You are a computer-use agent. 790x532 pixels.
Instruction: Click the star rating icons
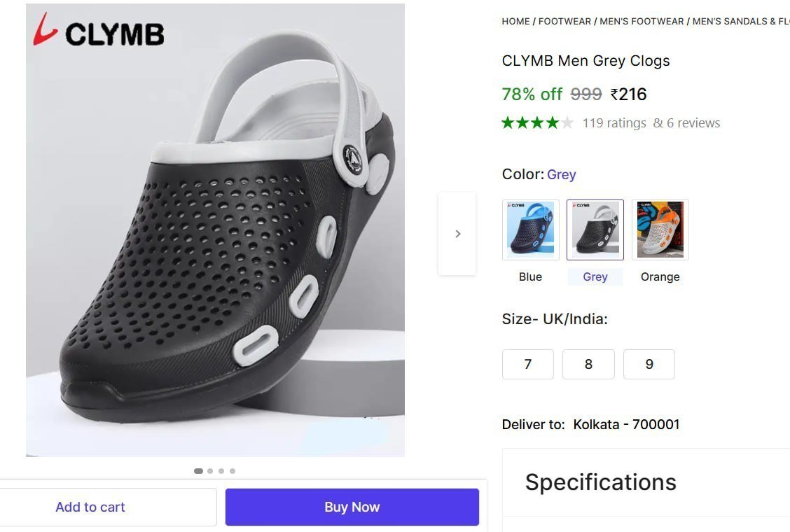(537, 122)
